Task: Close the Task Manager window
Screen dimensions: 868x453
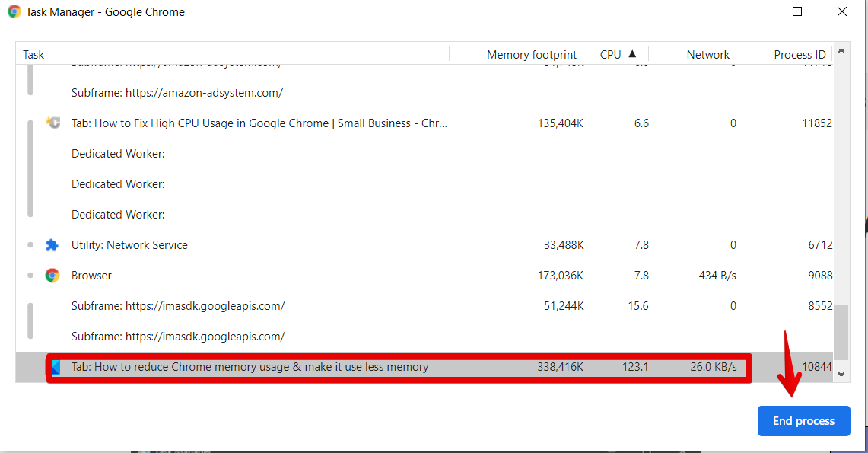Action: pos(842,11)
